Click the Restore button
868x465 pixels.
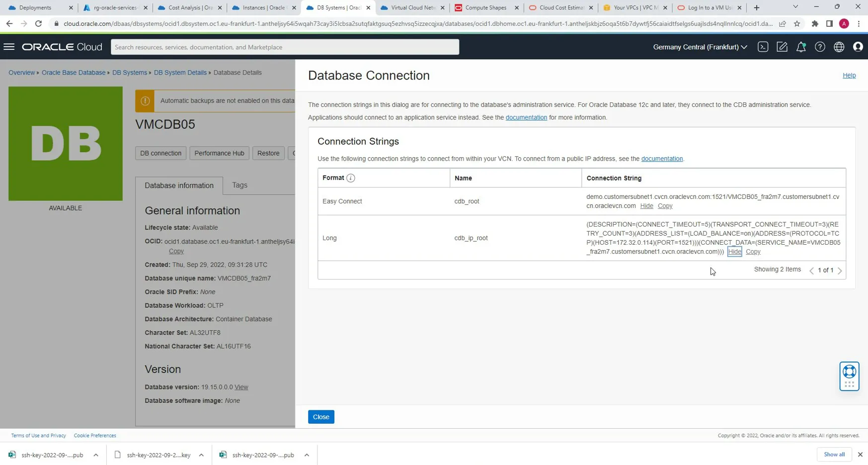pos(268,153)
